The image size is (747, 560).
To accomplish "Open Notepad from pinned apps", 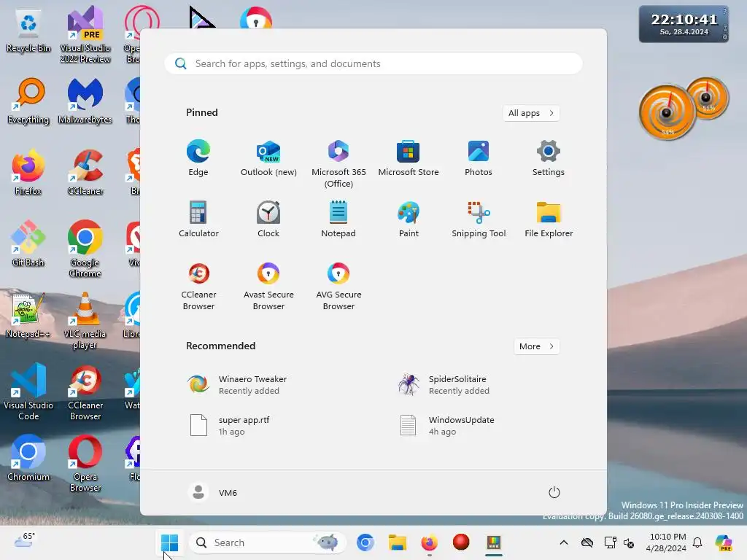I will 338,219.
